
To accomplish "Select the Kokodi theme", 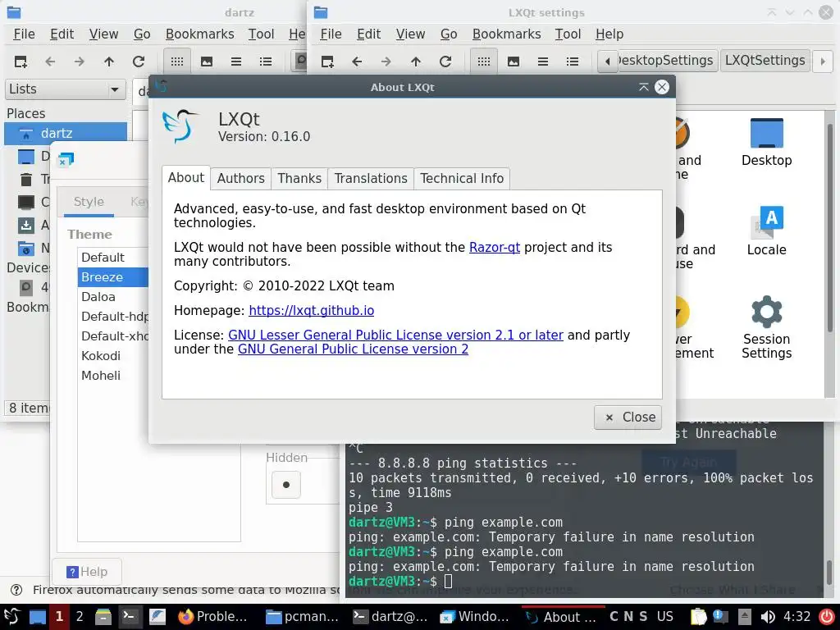I will coord(112,356).
